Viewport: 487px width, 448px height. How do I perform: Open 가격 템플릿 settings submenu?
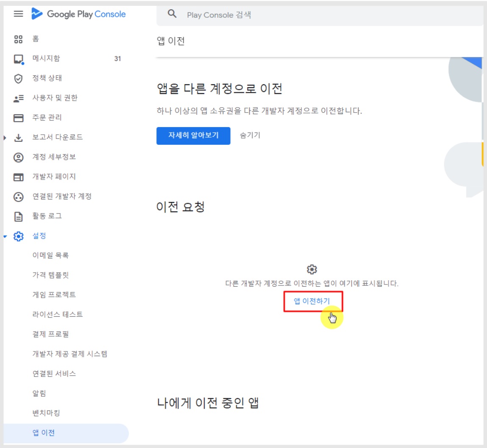50,275
